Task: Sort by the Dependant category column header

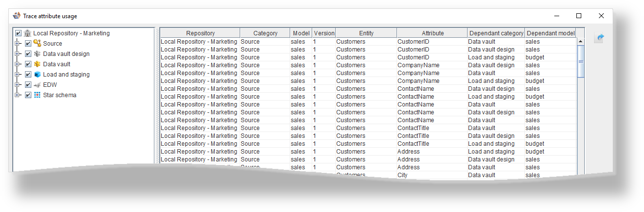Action: pos(496,33)
